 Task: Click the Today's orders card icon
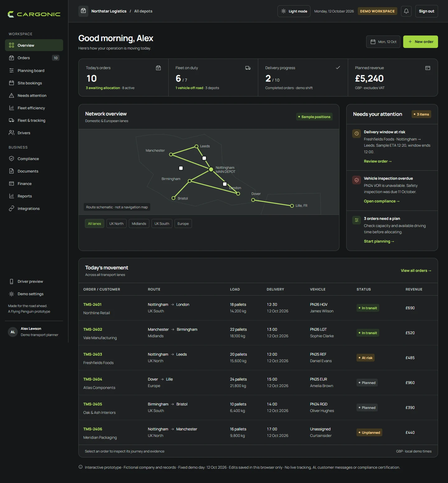tap(158, 68)
